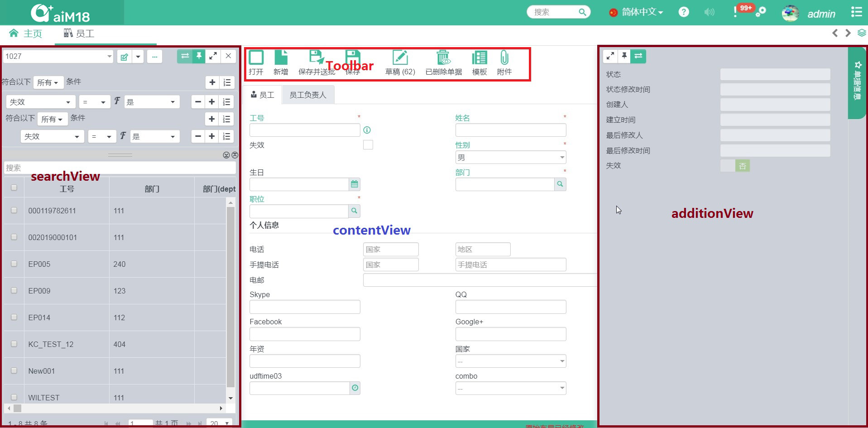Check the select-all checkbox in table header
Viewport: 868px width, 428px height.
coord(14,188)
